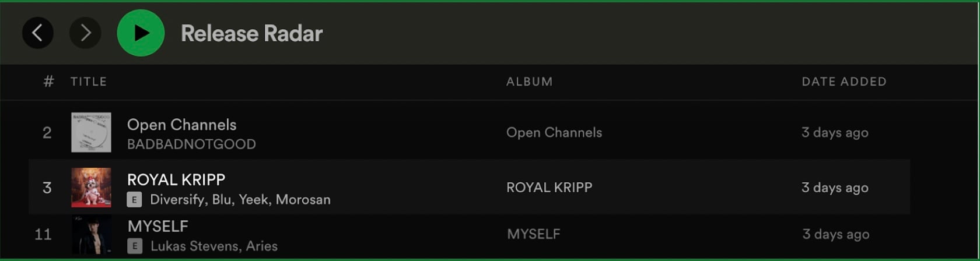Click the ROYAL KRIPP album artwork
Screen dimensions: 980x261
[91, 188]
